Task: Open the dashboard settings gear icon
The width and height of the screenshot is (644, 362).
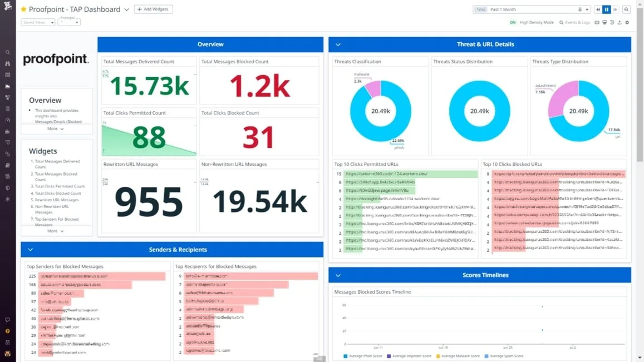Action: (627, 22)
